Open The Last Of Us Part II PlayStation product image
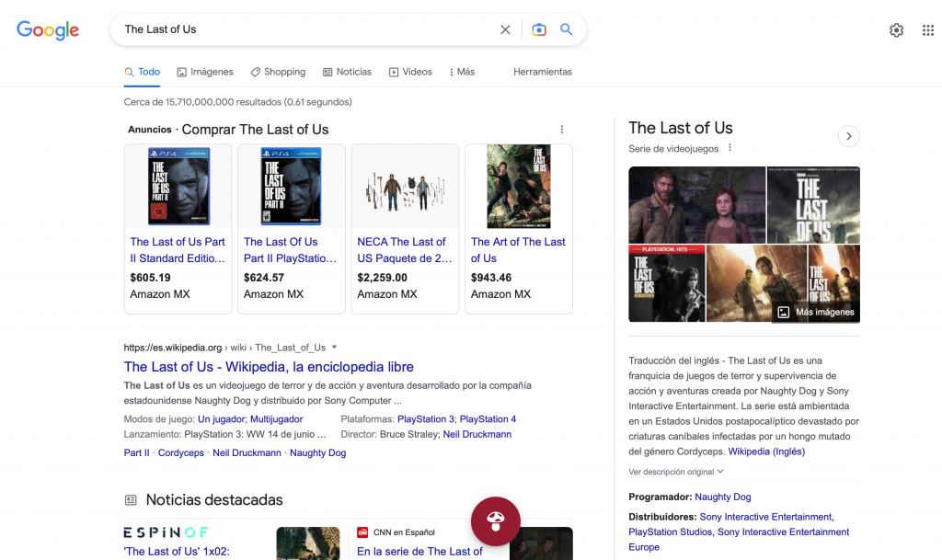 coord(292,186)
